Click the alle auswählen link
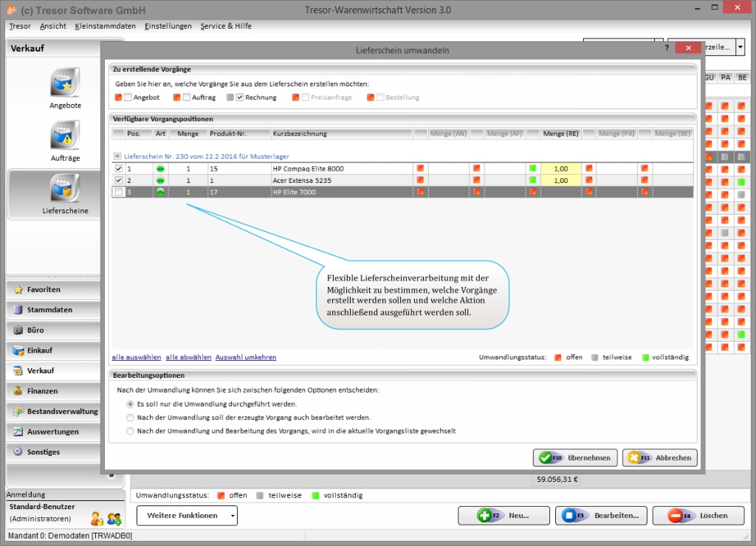The height and width of the screenshot is (546, 756). (136, 357)
